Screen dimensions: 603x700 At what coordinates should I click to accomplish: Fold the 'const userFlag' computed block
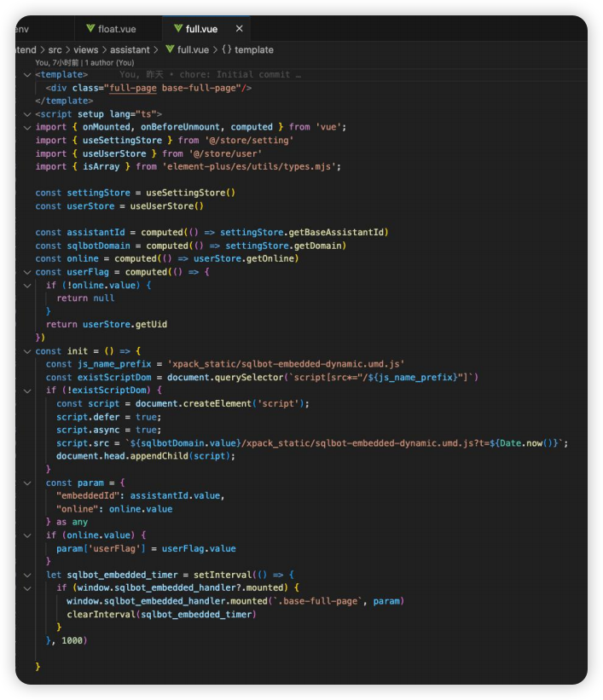pos(27,272)
